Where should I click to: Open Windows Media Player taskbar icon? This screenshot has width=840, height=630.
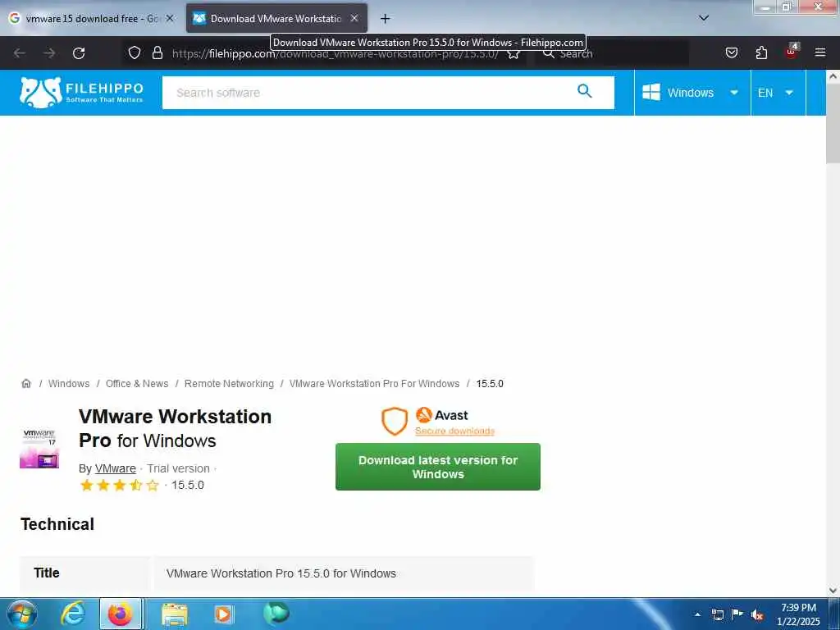coord(223,614)
